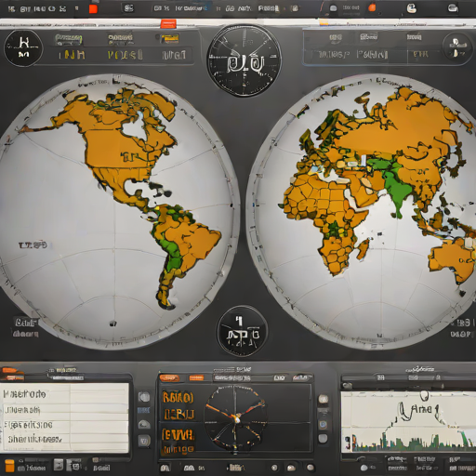Click the round compass icon at top-right panel
The height and width of the screenshot is (476, 476).
(x=457, y=47)
